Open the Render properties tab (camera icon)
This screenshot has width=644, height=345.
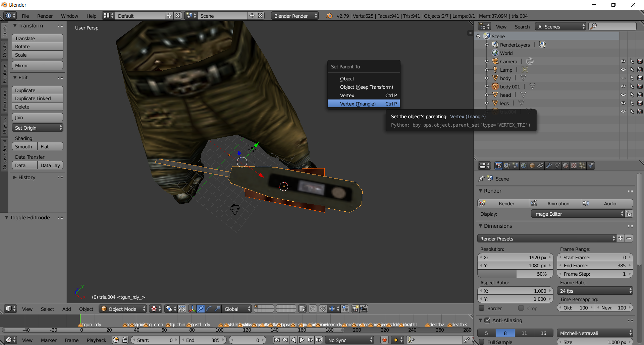point(498,165)
